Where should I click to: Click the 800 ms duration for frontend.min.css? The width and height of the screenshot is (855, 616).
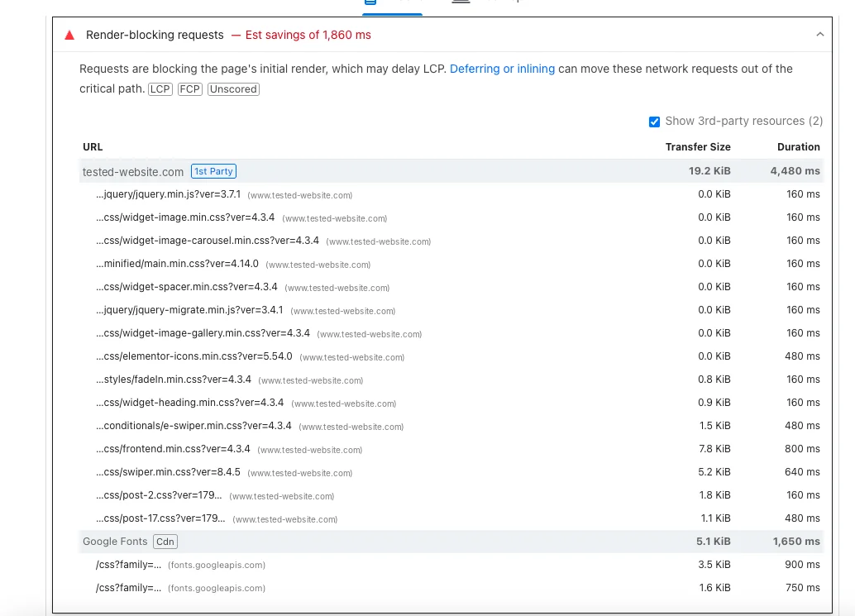(802, 449)
